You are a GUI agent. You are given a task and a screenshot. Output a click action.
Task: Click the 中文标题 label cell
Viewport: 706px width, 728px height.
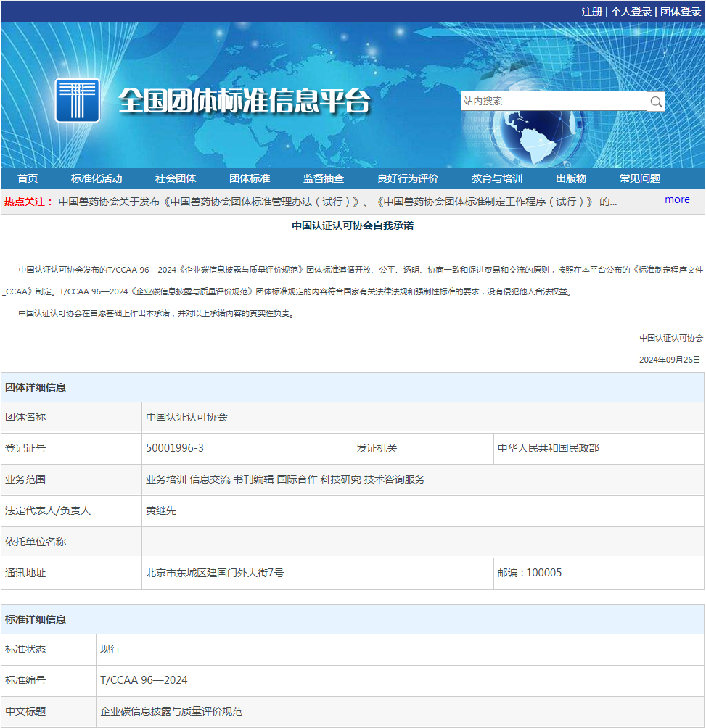pos(49,712)
